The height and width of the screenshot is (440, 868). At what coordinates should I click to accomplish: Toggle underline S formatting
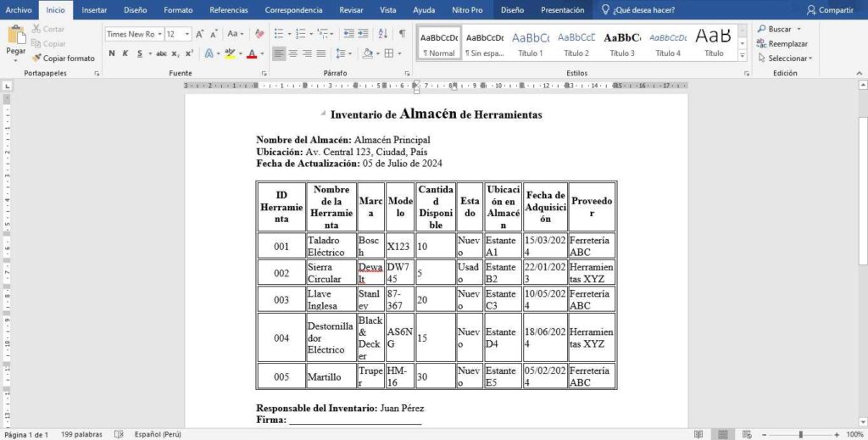(140, 53)
